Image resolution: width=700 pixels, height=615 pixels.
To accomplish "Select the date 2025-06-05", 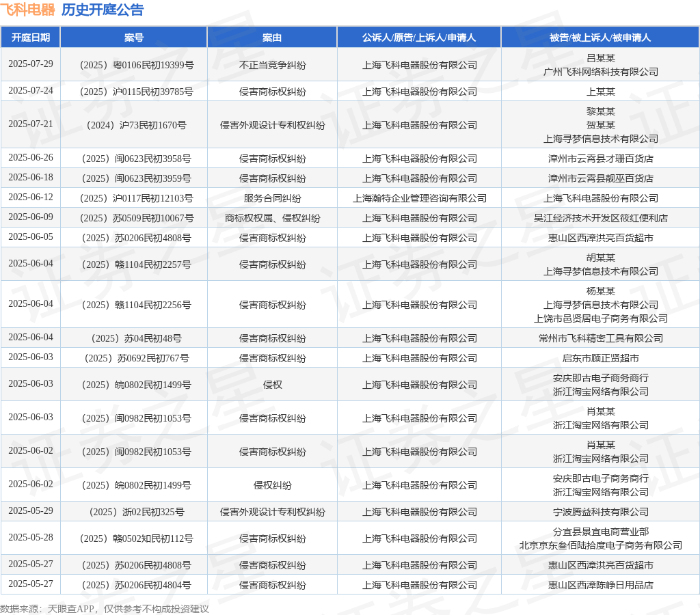I will pos(30,236).
